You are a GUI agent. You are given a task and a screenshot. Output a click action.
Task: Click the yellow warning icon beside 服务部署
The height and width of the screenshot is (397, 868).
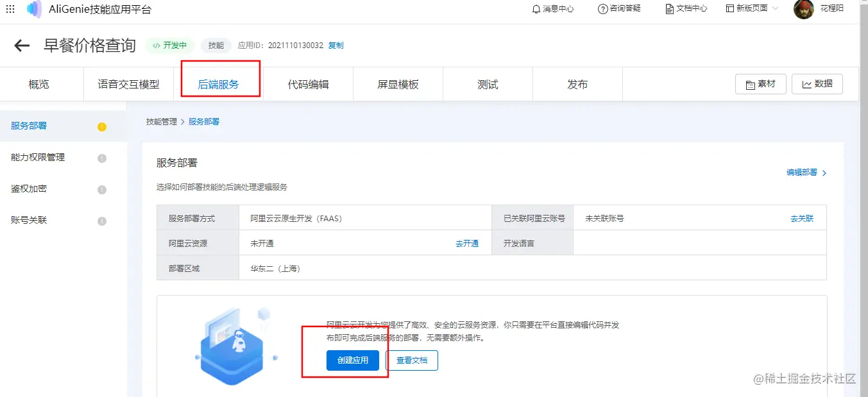102,127
